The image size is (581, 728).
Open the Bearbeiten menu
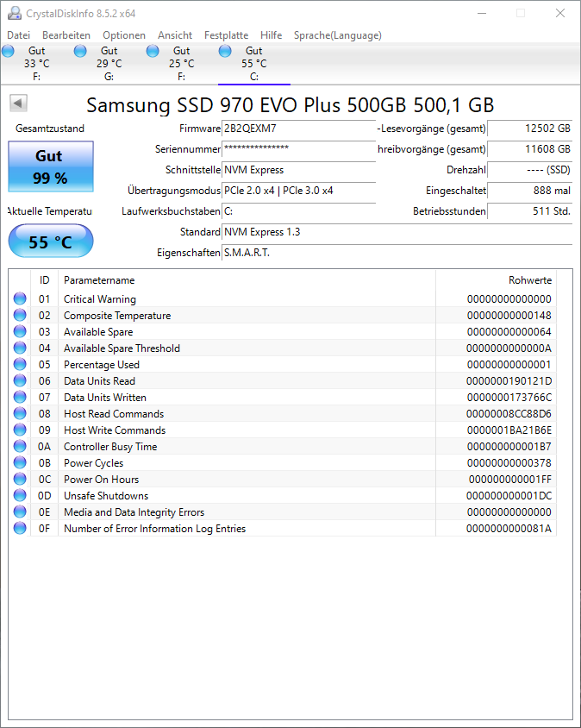tap(66, 35)
